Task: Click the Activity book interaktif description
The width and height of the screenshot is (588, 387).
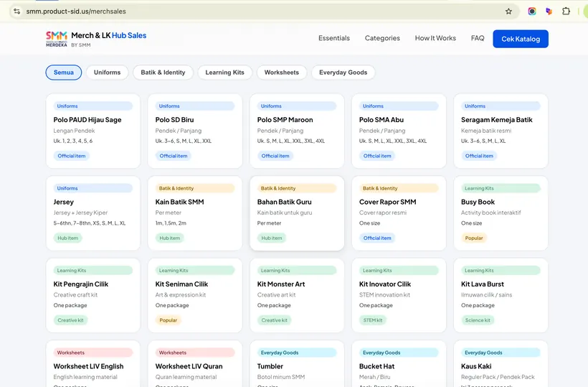Action: (491, 213)
